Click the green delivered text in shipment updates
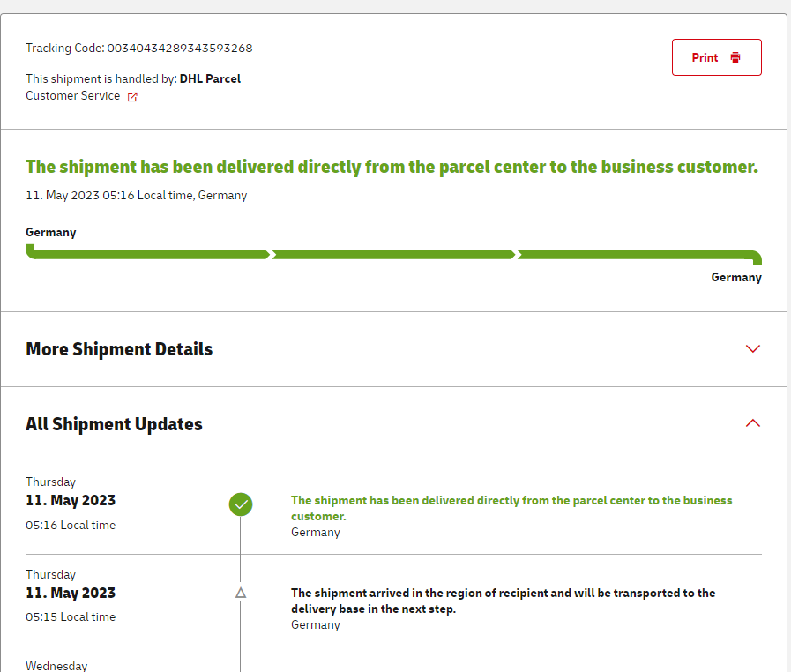The image size is (791, 672). [511, 507]
